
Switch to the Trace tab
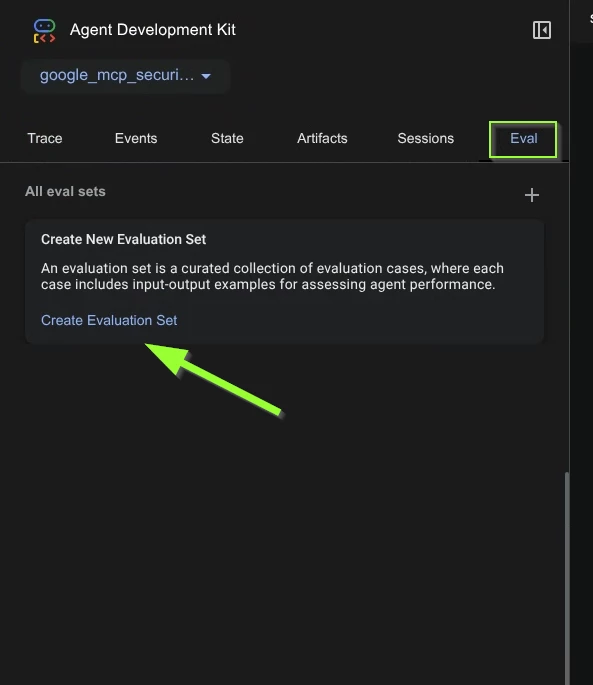click(x=45, y=138)
